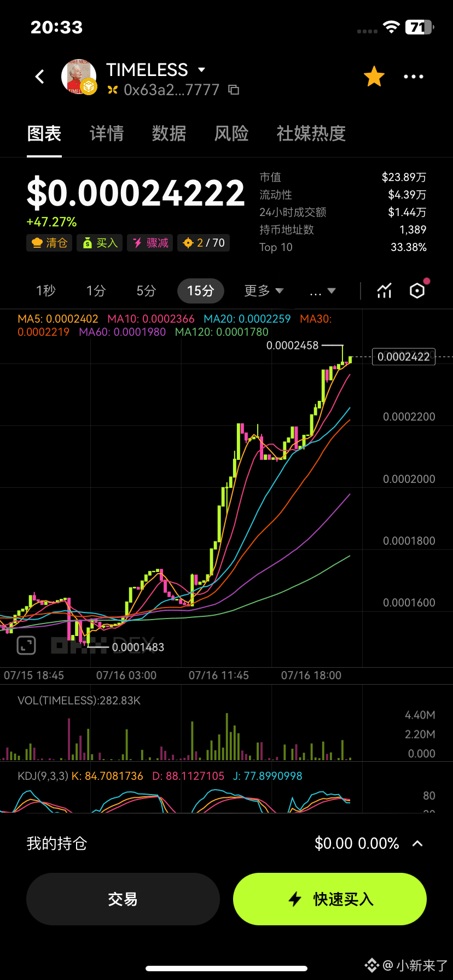453x980 pixels.
Task: Expand the ellipsis chart options dropdown
Action: (322, 291)
